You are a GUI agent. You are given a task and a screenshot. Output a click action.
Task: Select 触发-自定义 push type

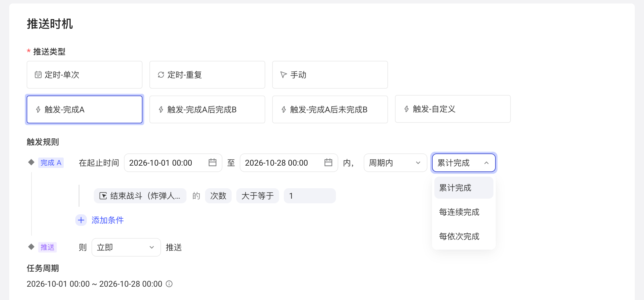[x=453, y=109]
